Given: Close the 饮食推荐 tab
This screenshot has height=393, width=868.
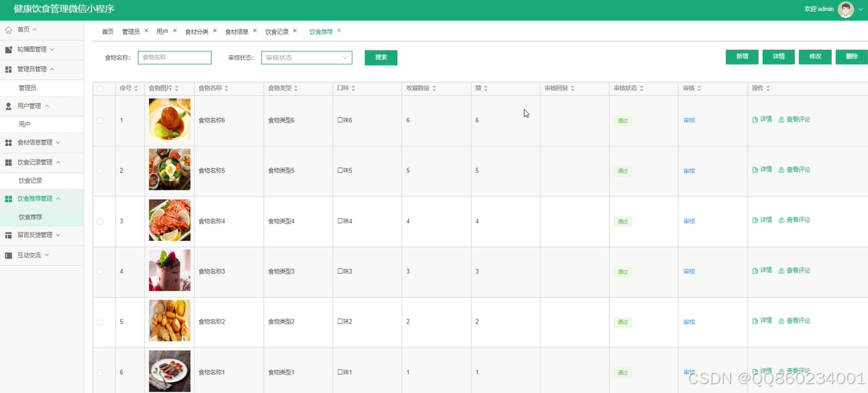Looking at the screenshot, I should (x=339, y=31).
